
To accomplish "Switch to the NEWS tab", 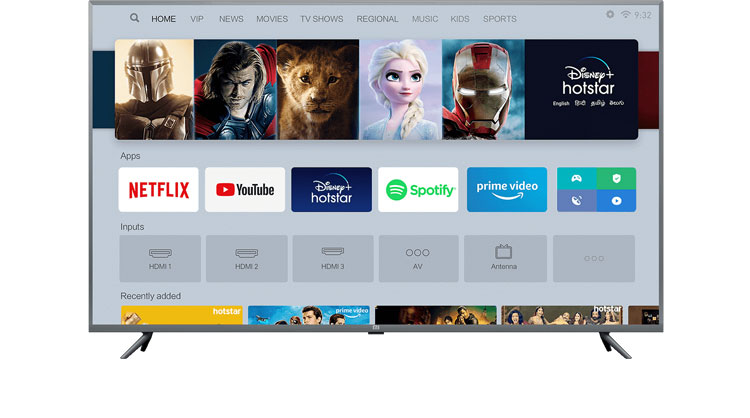I will click(x=231, y=19).
